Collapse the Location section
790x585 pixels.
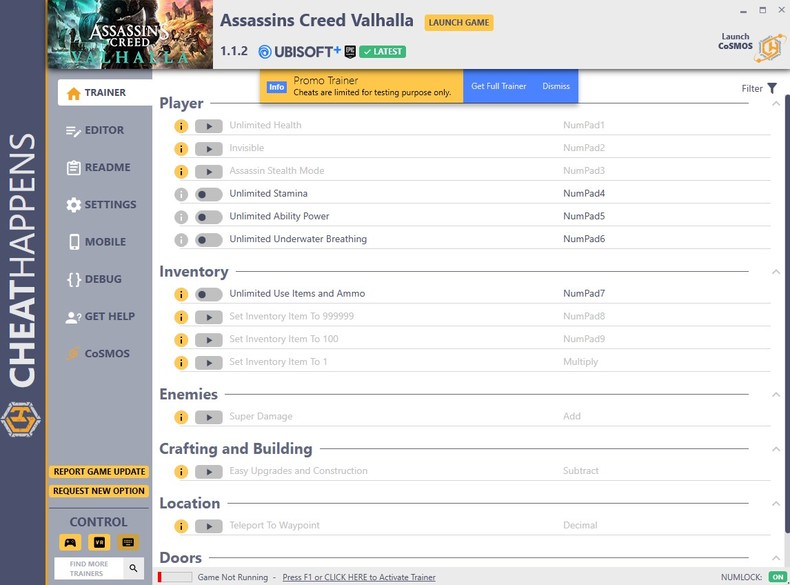click(776, 503)
